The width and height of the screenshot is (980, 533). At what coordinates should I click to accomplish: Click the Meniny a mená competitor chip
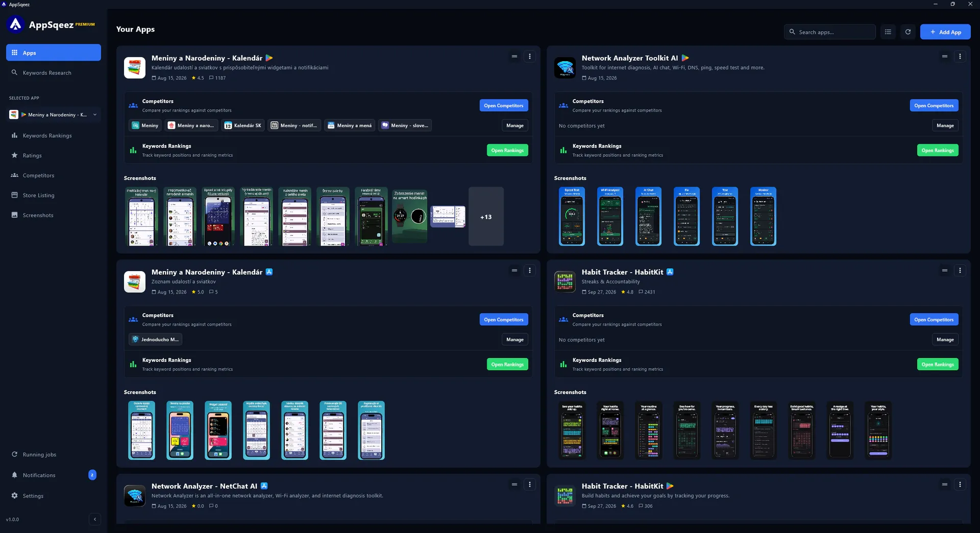(350, 126)
